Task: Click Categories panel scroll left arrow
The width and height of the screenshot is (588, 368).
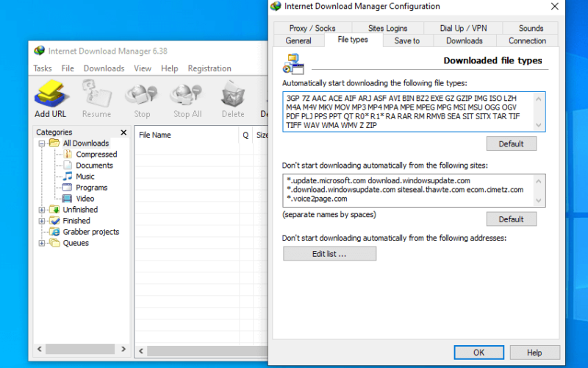Action: tap(40, 349)
